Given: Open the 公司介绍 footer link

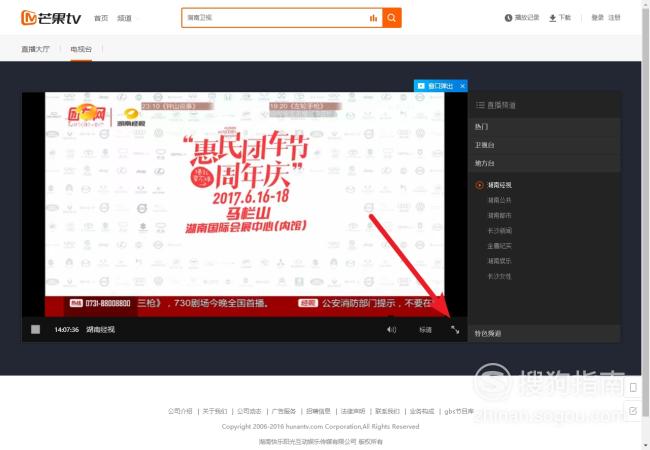Looking at the screenshot, I should 180,411.
